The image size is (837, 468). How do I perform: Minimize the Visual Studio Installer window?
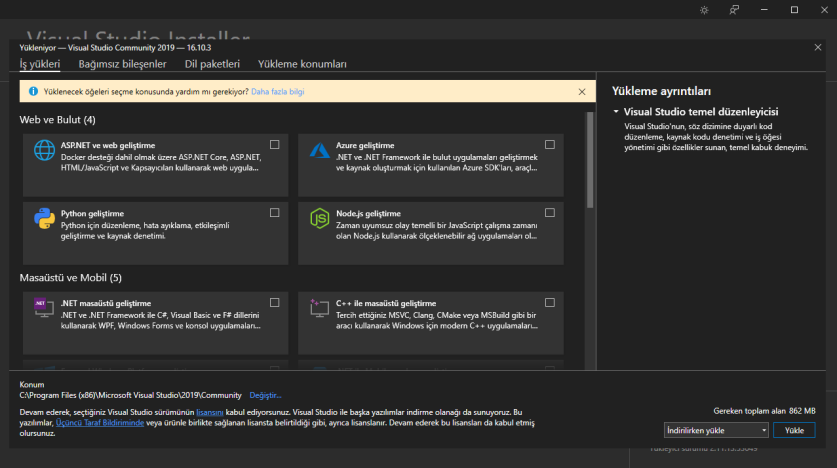click(x=764, y=10)
